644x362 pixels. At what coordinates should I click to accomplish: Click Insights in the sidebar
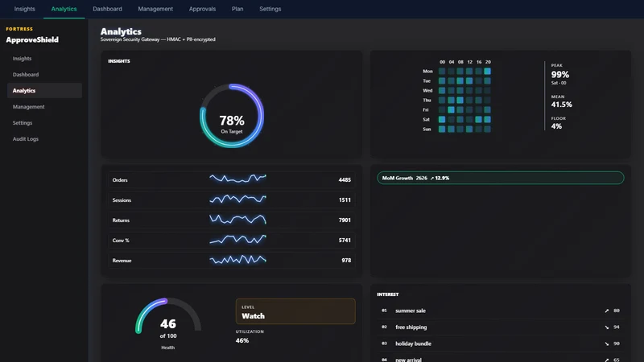[44, 59]
